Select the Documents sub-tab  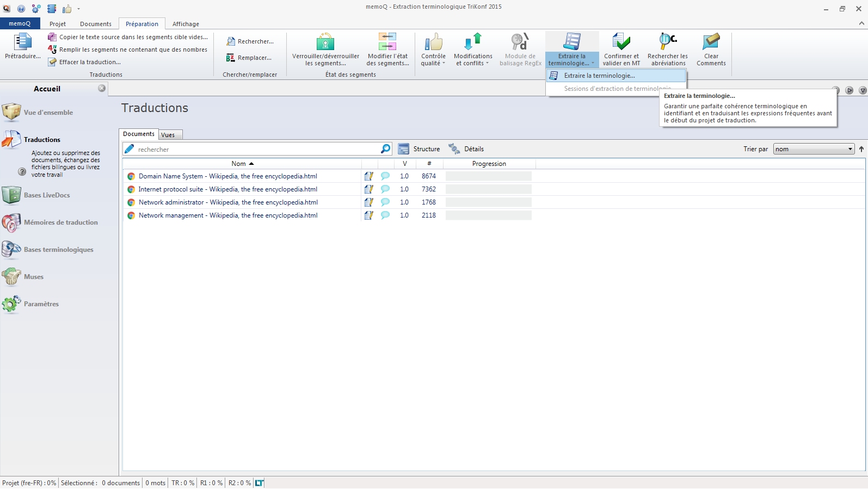[139, 134]
